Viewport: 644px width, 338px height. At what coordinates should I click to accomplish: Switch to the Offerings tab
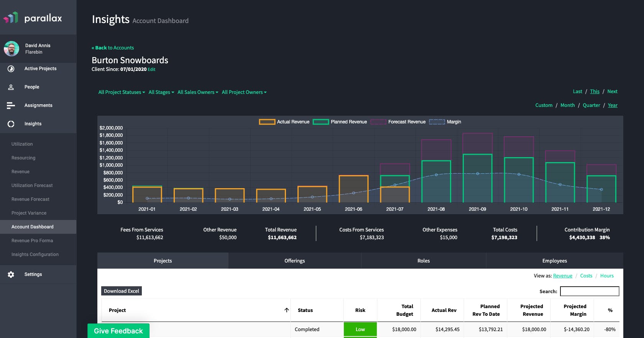coord(294,261)
